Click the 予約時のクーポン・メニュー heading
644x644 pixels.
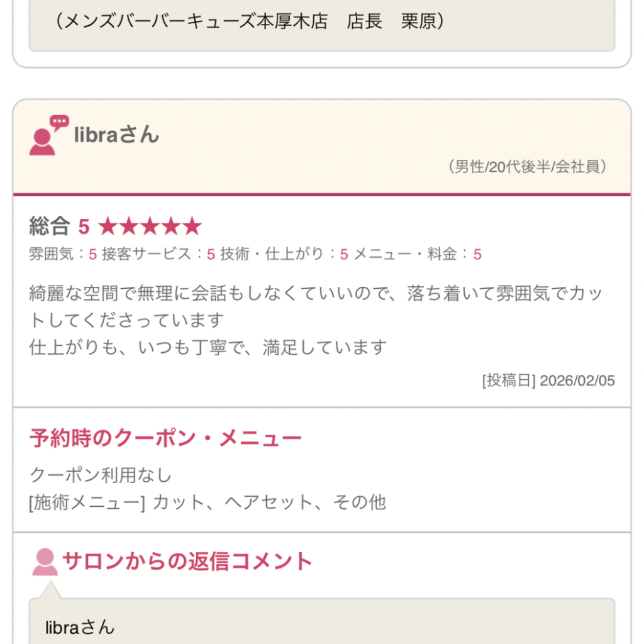[x=165, y=438]
